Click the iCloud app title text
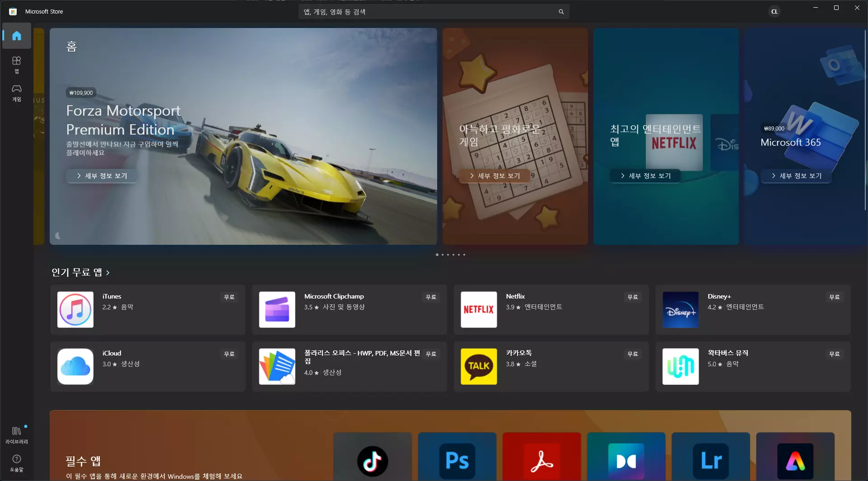The width and height of the screenshot is (868, 481). click(x=112, y=353)
